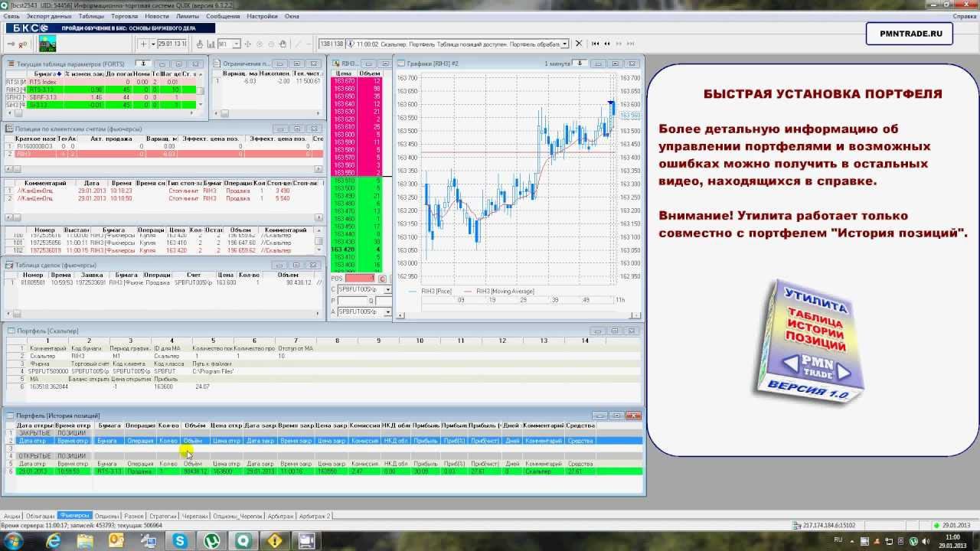Viewport: 980px width, 551px height.
Task: Click the red C button beside the PDS field
Action: [x=382, y=279]
